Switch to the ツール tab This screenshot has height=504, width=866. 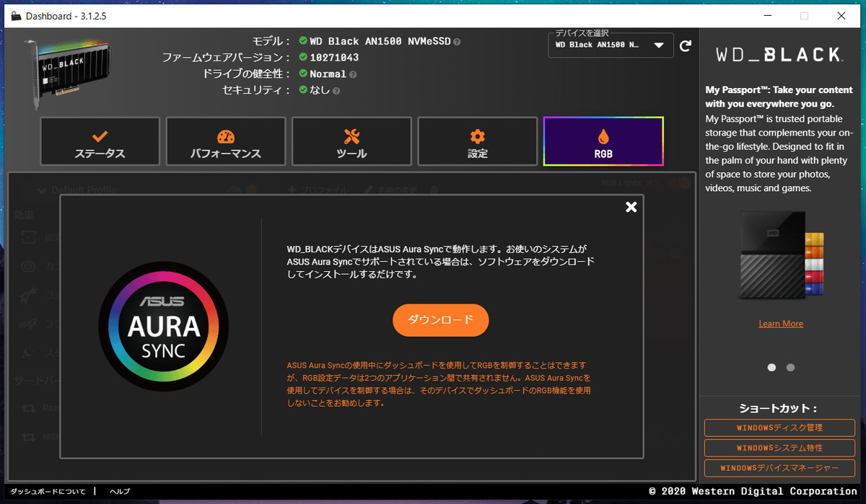coord(351,141)
